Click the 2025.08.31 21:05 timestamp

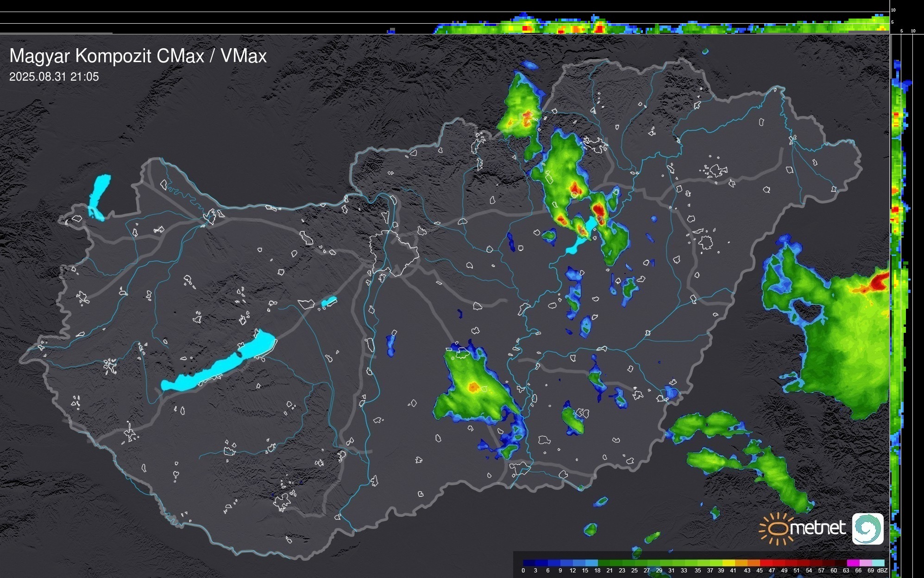(x=54, y=77)
